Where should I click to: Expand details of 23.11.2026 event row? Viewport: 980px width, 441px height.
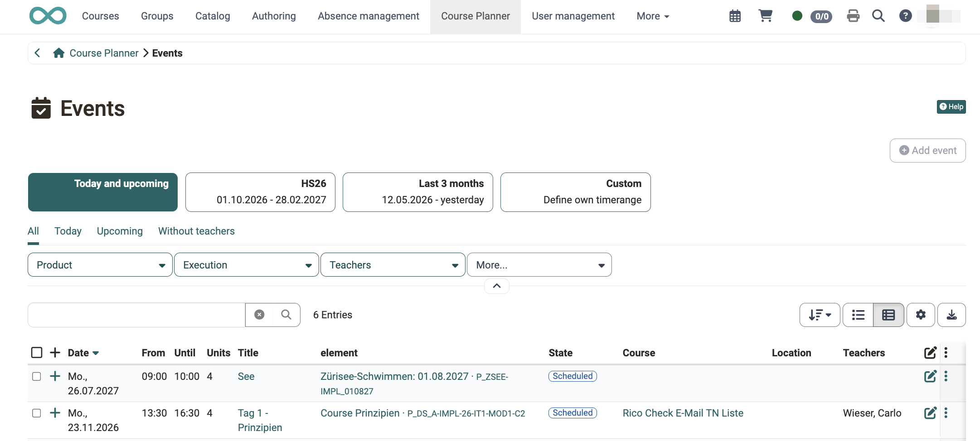point(55,413)
